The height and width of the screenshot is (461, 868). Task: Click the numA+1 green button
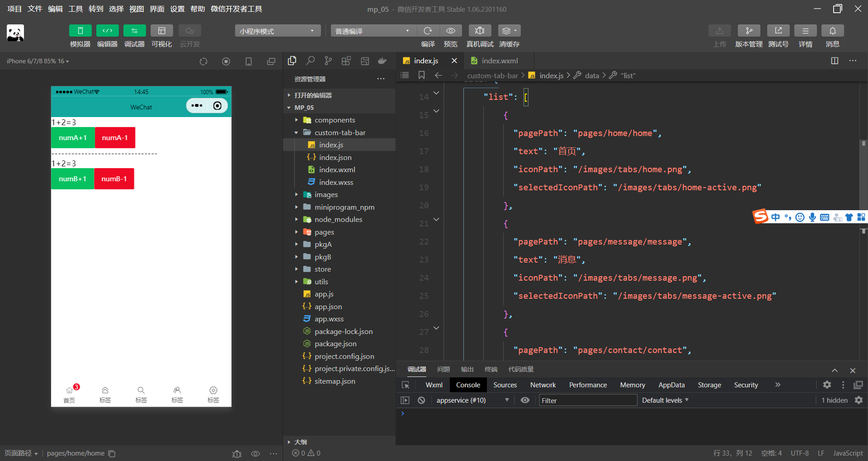(73, 137)
